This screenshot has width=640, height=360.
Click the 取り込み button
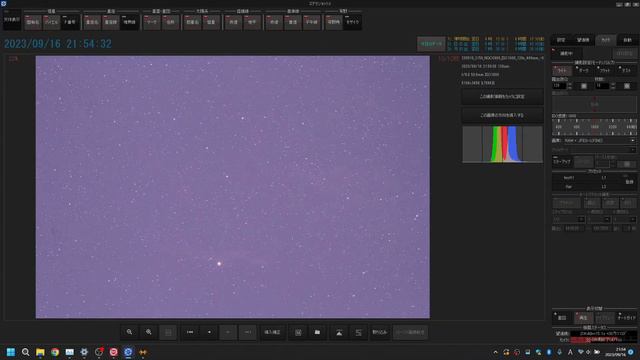[380, 332]
